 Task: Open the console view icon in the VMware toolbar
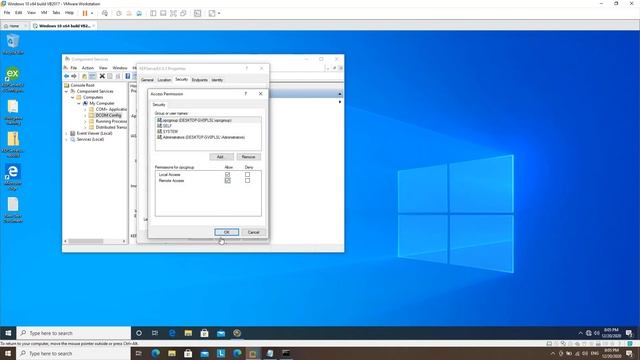pyautogui.click(x=198, y=13)
